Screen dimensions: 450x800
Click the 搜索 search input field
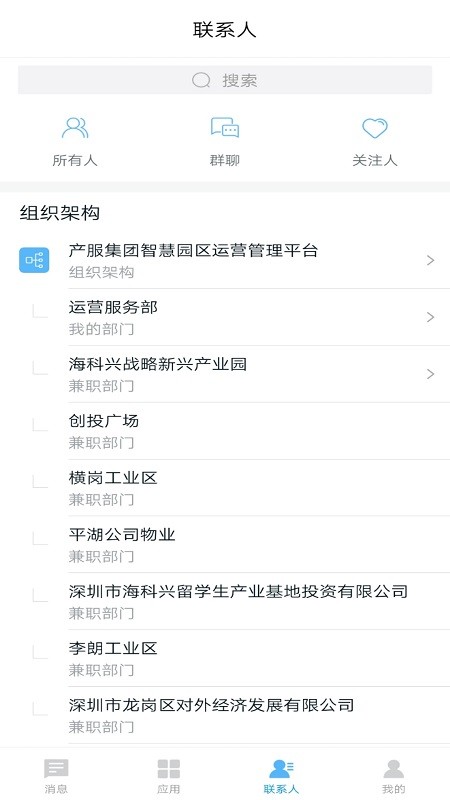[x=225, y=80]
